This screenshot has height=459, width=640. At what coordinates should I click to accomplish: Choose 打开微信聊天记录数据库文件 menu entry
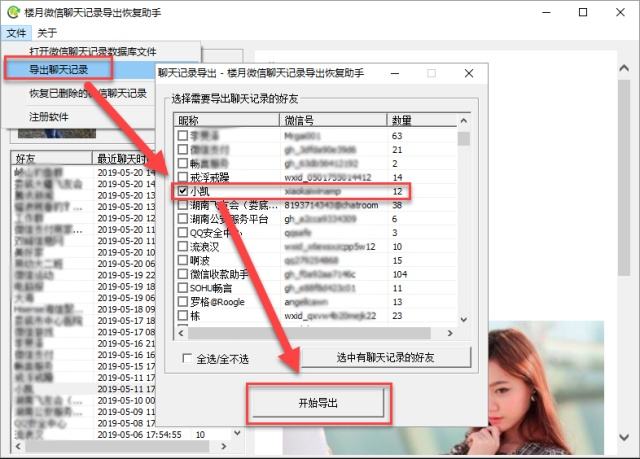tap(93, 51)
